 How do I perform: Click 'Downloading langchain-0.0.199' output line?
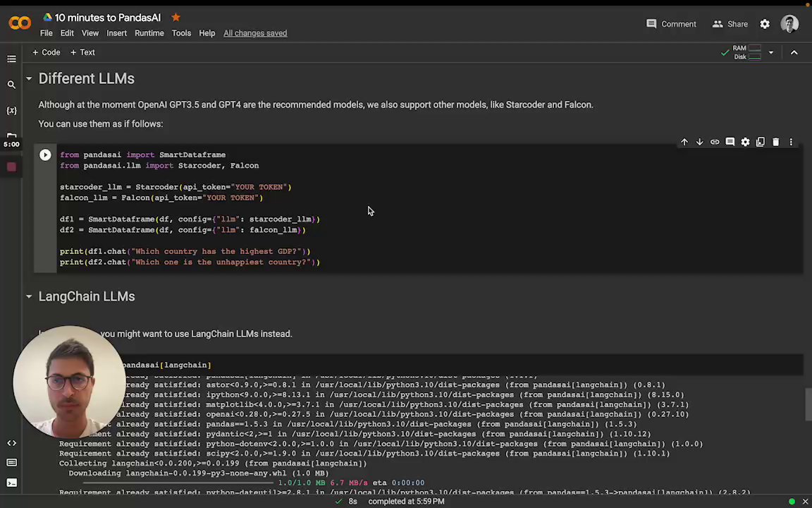click(x=199, y=473)
